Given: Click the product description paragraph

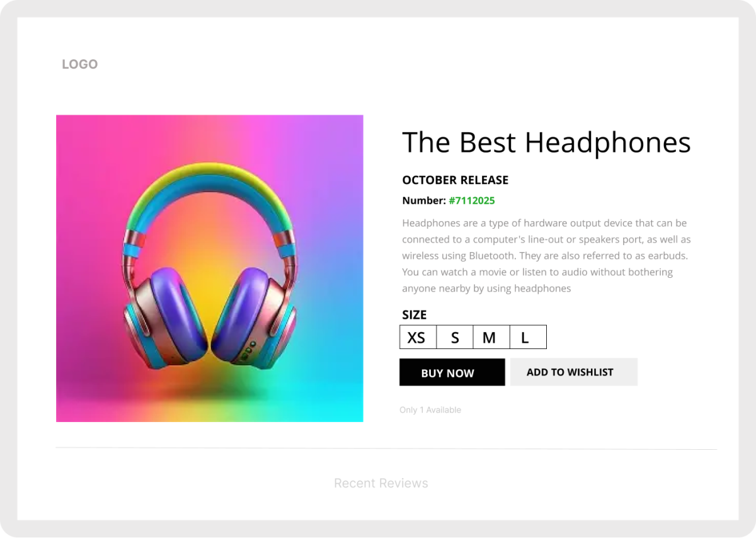Looking at the screenshot, I should [546, 256].
